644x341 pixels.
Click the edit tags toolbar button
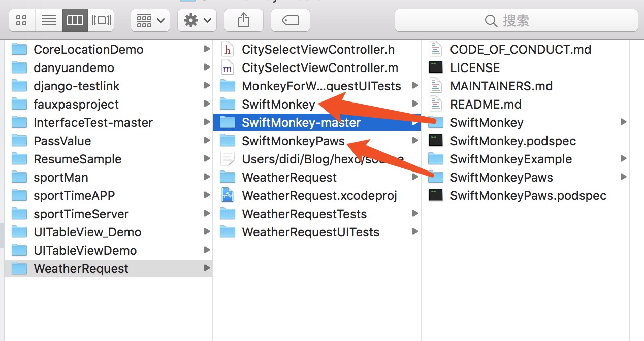coord(291,20)
